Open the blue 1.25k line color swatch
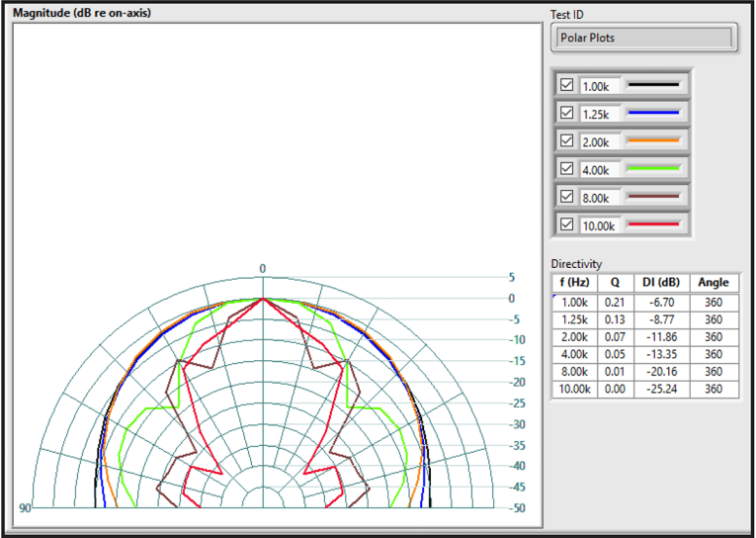 (653, 113)
